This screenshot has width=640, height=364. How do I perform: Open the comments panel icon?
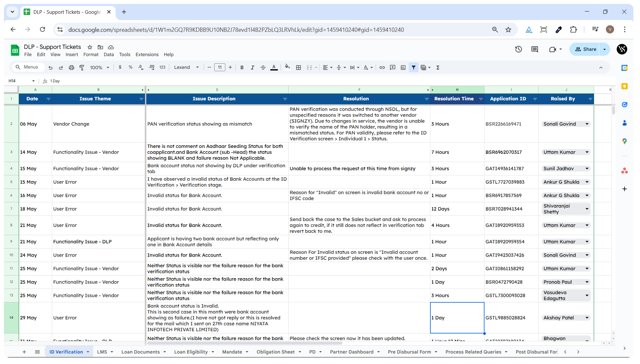pyautogui.click(x=535, y=49)
